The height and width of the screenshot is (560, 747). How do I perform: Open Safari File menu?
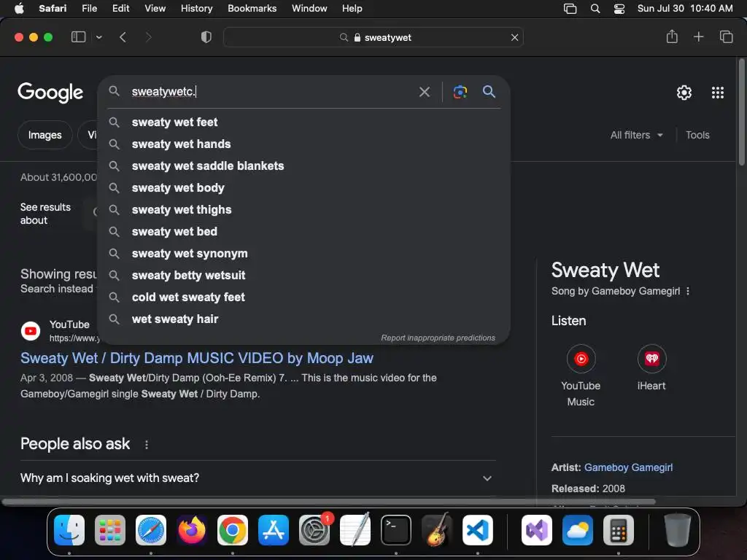(89, 9)
